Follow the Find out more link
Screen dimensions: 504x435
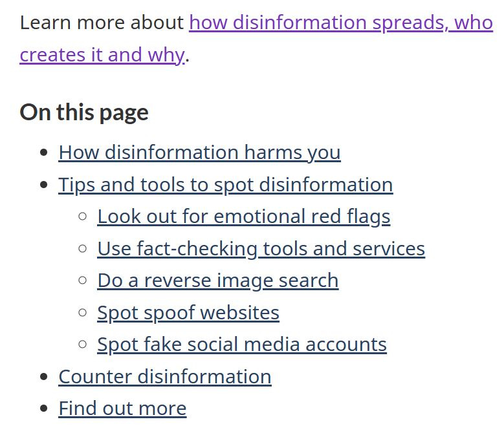coord(122,408)
